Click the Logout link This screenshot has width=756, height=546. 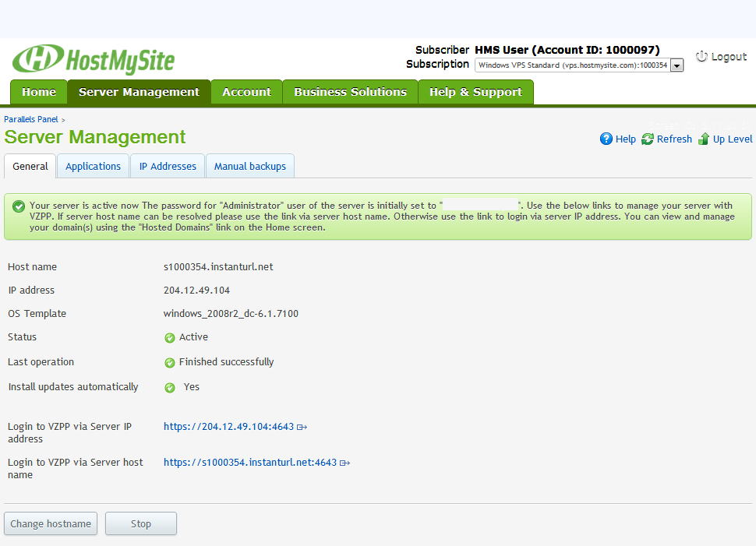[729, 56]
